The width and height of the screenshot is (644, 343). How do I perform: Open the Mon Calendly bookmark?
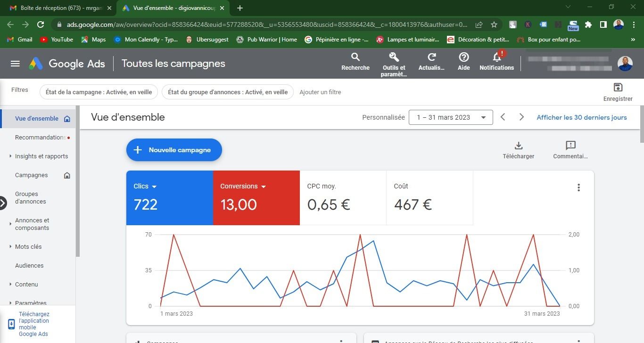146,40
